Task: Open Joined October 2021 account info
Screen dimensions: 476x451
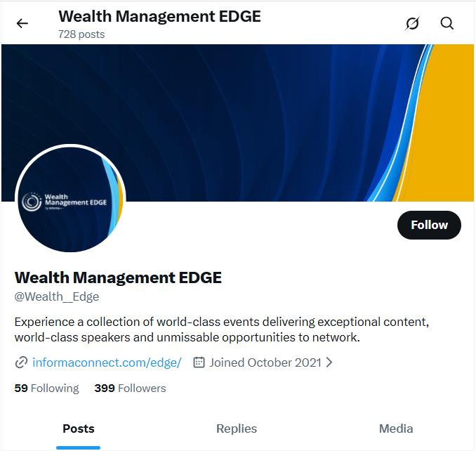Action: coord(265,362)
